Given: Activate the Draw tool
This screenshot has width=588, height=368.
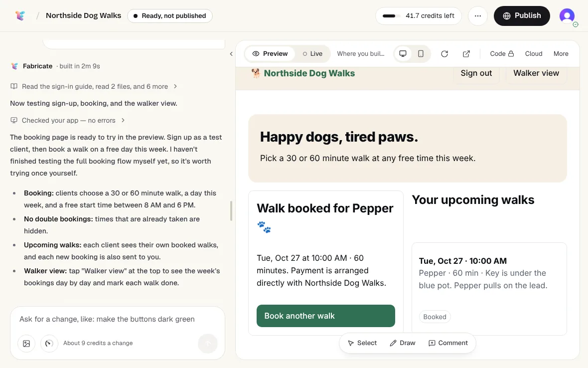Looking at the screenshot, I should (x=402, y=343).
